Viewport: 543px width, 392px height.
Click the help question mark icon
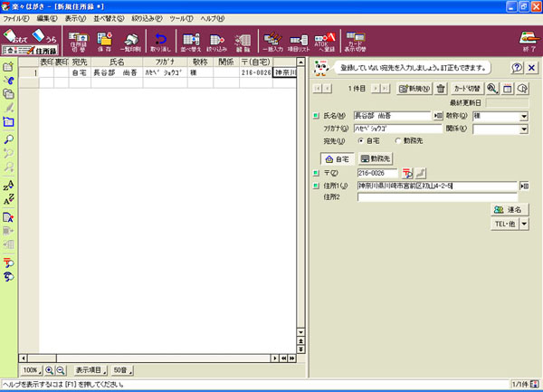(x=516, y=68)
